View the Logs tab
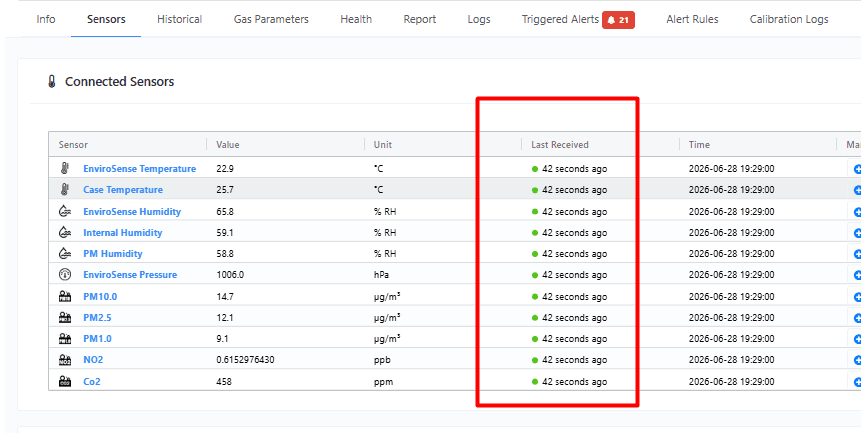This screenshot has height=433, width=866. click(x=479, y=19)
